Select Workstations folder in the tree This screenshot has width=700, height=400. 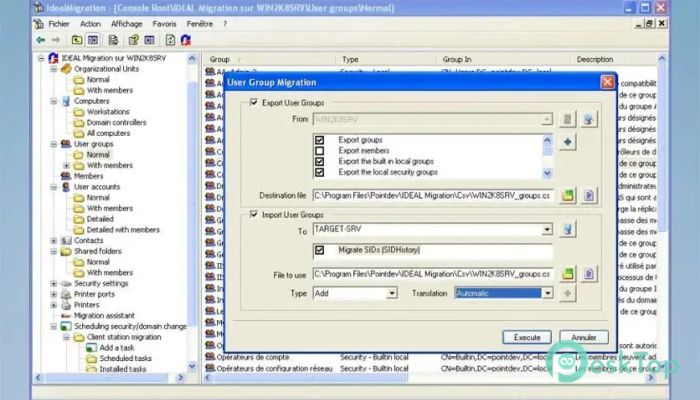coord(108,112)
